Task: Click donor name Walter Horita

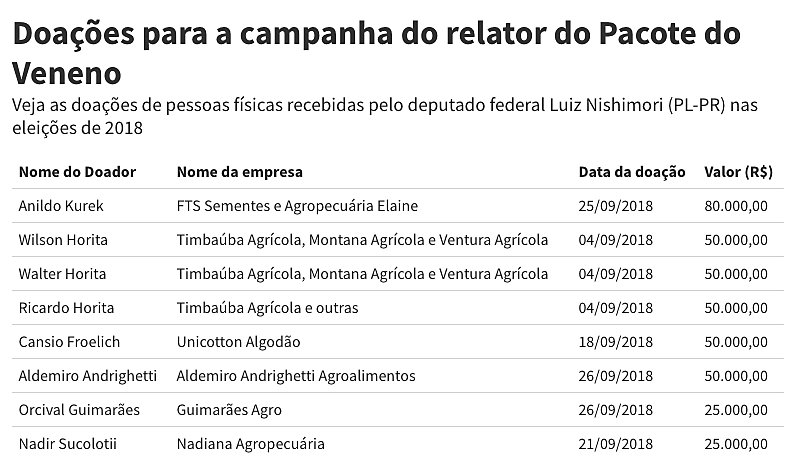Action: pyautogui.click(x=62, y=274)
